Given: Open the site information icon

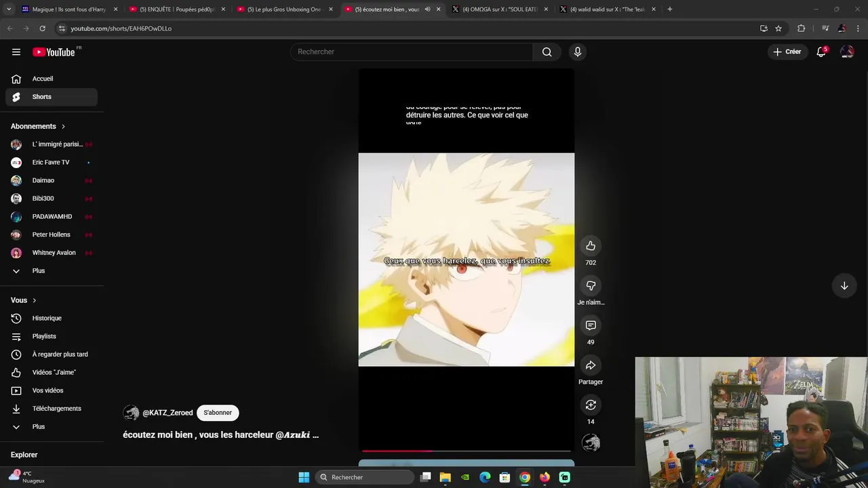Looking at the screenshot, I should pyautogui.click(x=62, y=28).
